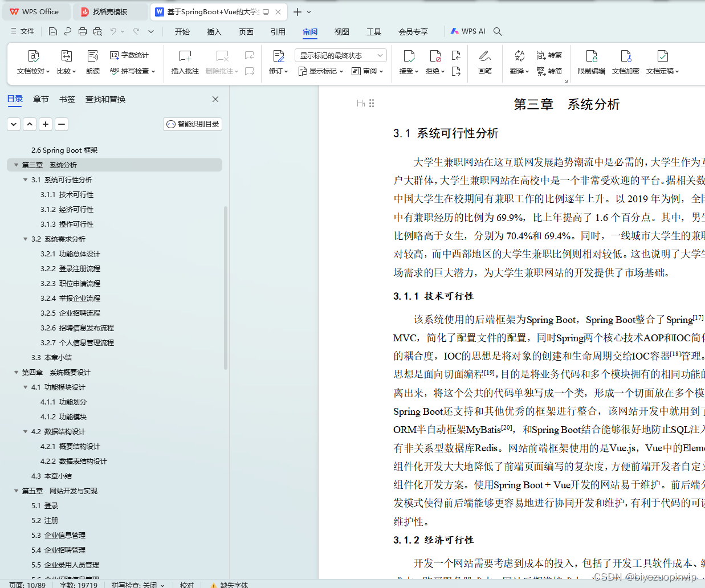
Task: Convert text with 转繁
Action: (x=549, y=55)
